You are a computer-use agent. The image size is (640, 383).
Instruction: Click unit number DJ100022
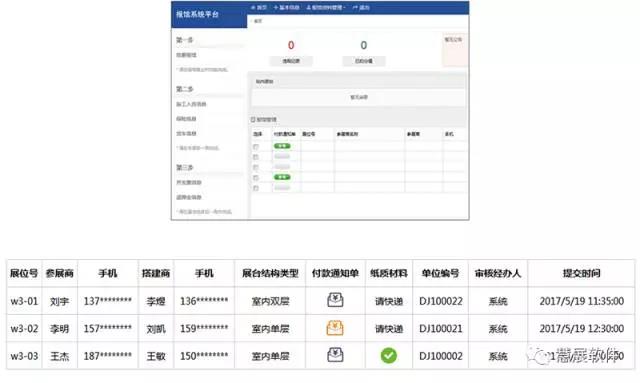(441, 301)
